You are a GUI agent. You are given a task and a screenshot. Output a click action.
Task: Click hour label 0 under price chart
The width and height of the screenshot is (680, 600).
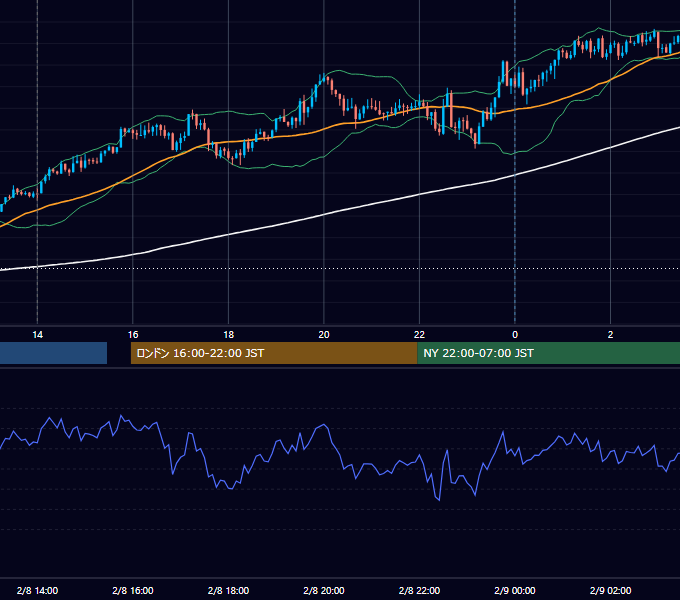[515, 335]
